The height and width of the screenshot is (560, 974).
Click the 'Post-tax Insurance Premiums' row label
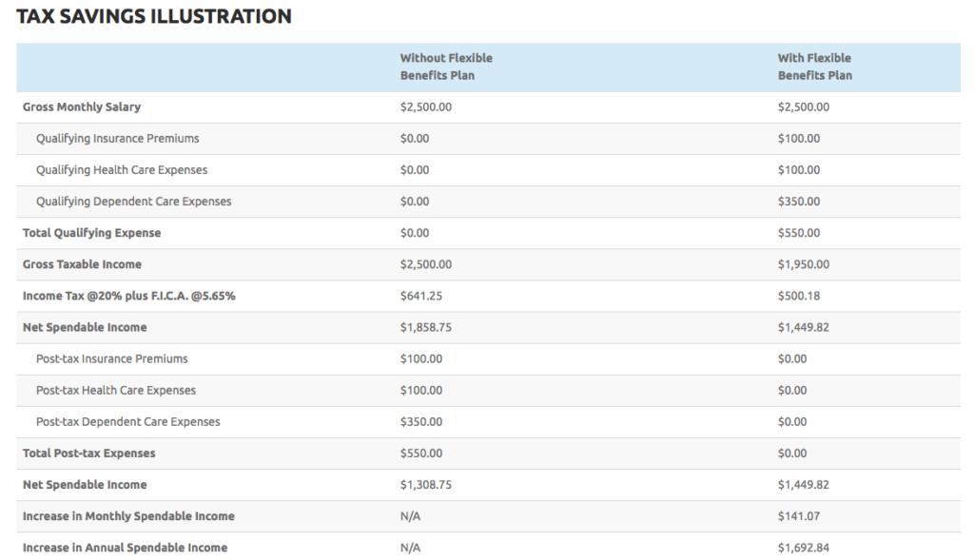point(112,358)
